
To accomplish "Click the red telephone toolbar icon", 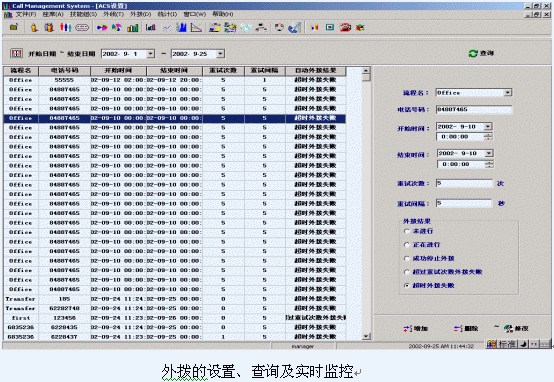I will pos(345,27).
